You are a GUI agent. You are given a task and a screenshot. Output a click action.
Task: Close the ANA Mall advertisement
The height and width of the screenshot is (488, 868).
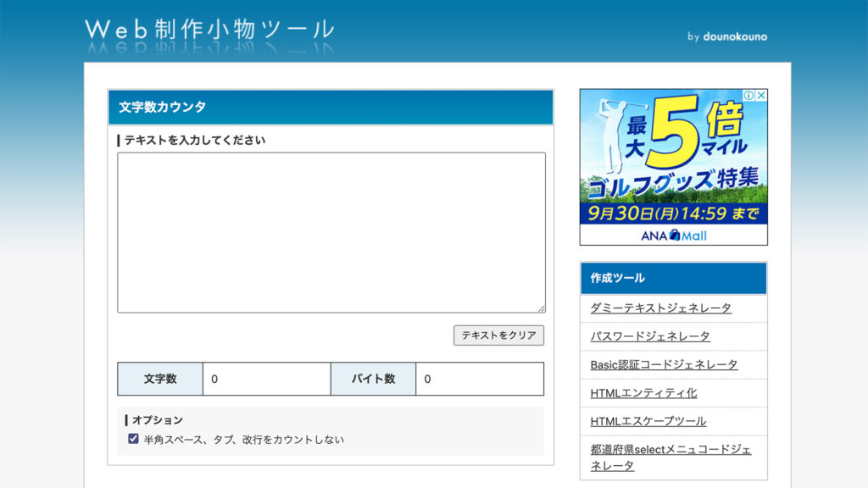(761, 95)
